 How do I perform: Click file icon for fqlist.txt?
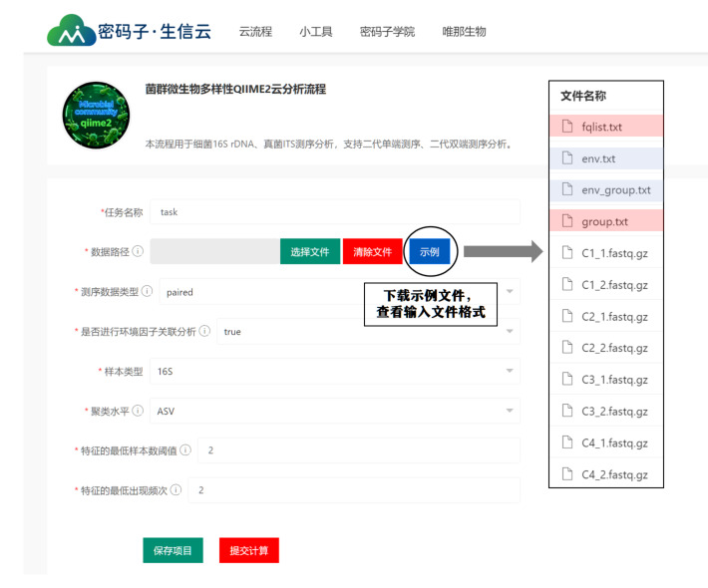pyautogui.click(x=567, y=127)
